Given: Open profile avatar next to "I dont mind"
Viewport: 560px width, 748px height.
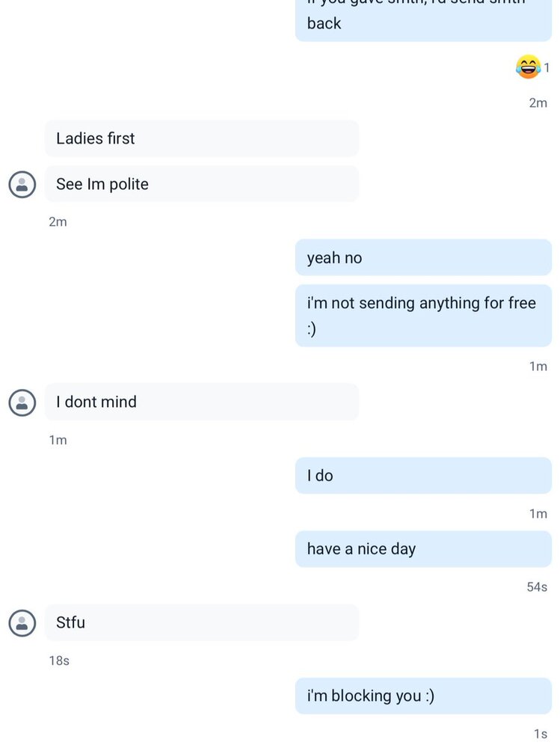Looking at the screenshot, I should (22, 402).
